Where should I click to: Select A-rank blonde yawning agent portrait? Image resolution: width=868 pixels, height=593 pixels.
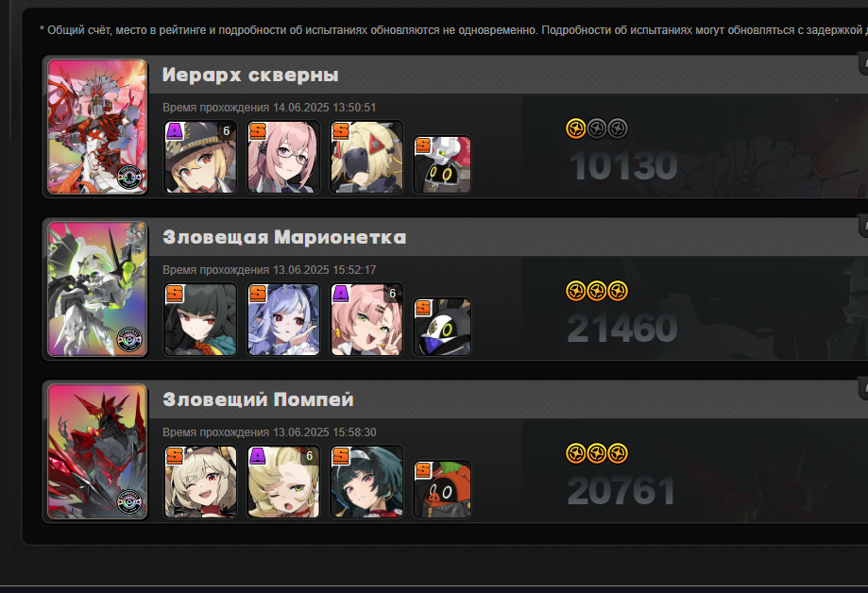283,482
